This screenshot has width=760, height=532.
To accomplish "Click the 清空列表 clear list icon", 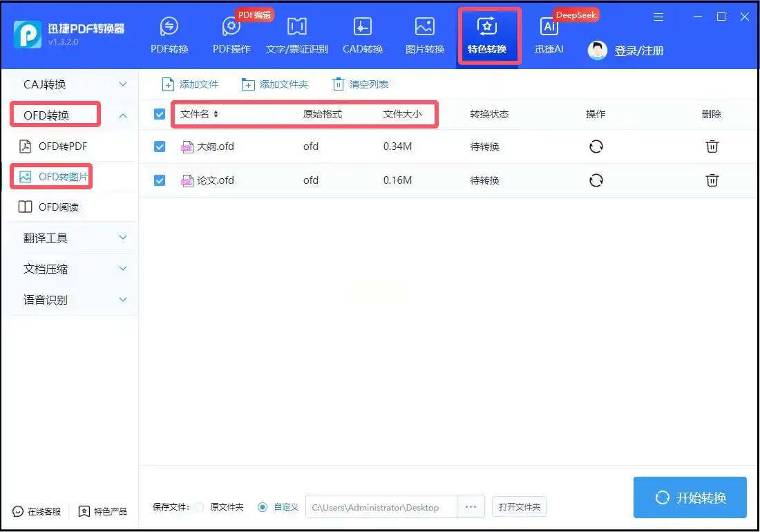I will [x=338, y=84].
